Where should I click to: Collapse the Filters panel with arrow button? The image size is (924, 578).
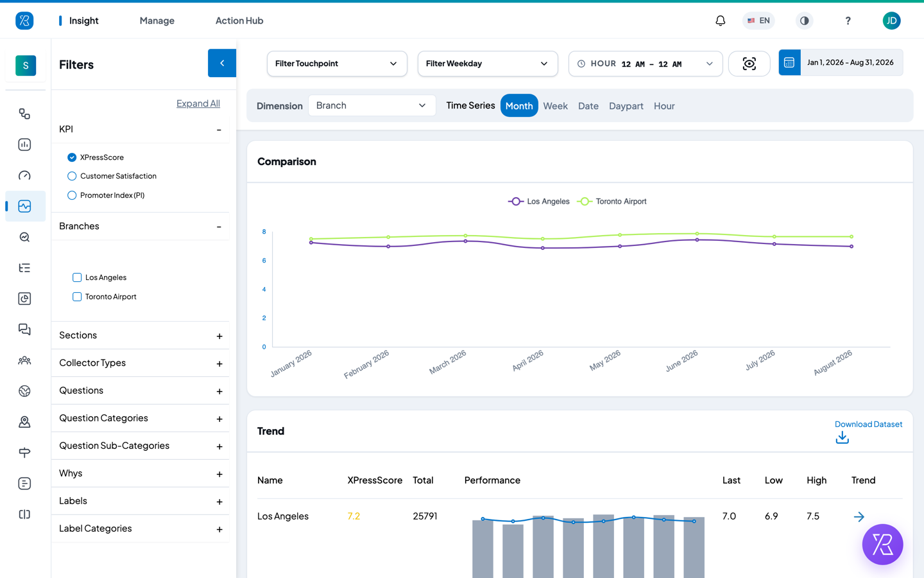(222, 63)
